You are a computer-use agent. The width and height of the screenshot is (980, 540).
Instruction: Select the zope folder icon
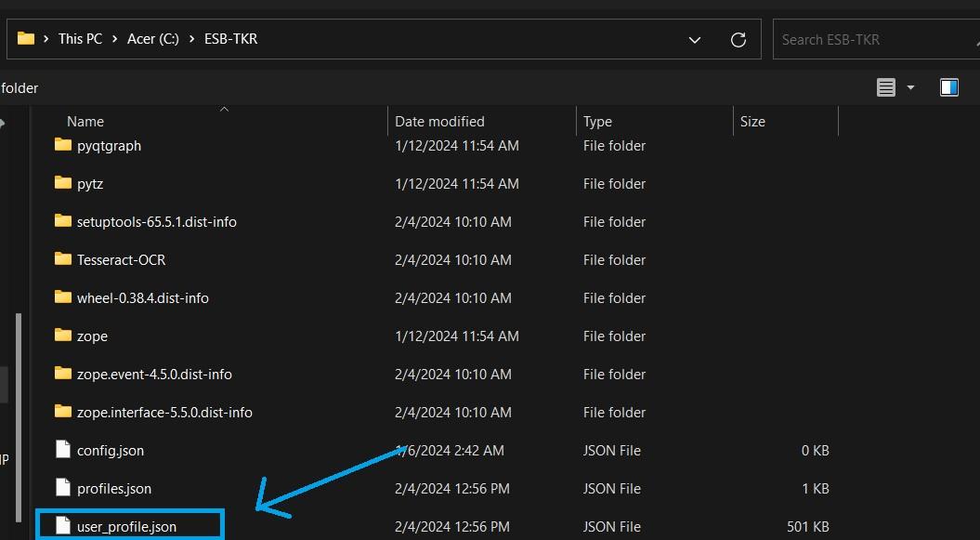click(63, 336)
